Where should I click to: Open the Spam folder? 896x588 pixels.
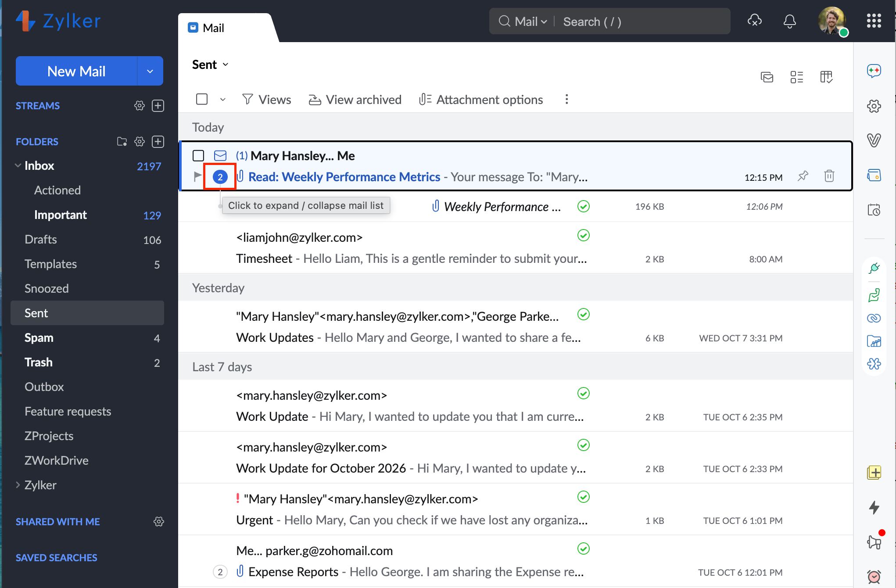[x=87, y=338]
